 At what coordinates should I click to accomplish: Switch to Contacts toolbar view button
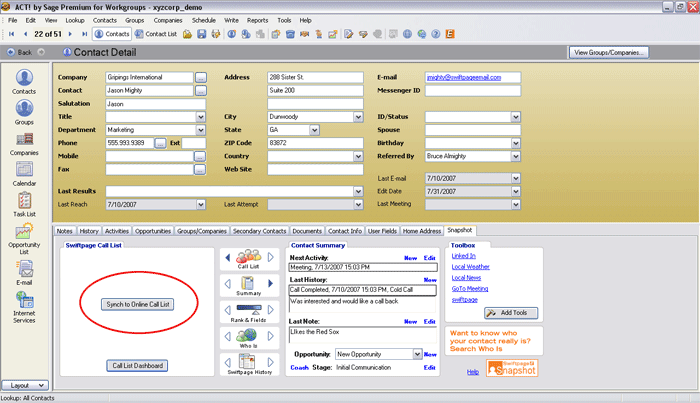click(x=112, y=34)
